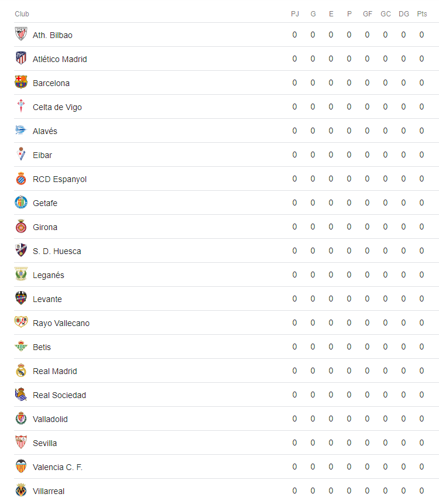Select the Villarreal yellow crest icon
Viewport: 439px width, 504px height.
(21, 490)
